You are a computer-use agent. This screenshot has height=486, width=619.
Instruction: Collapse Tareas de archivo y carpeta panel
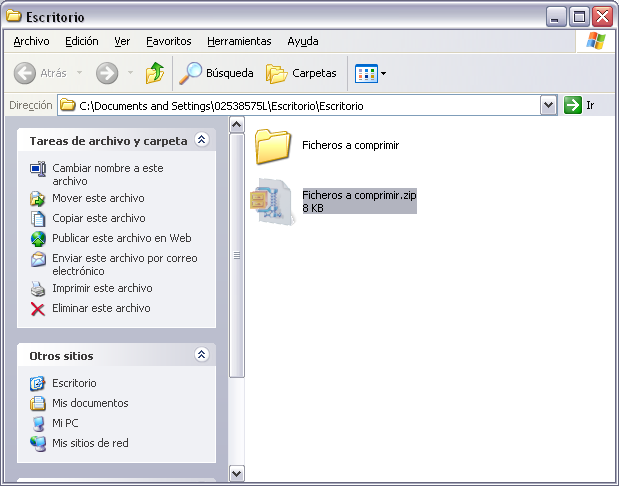coord(202,140)
